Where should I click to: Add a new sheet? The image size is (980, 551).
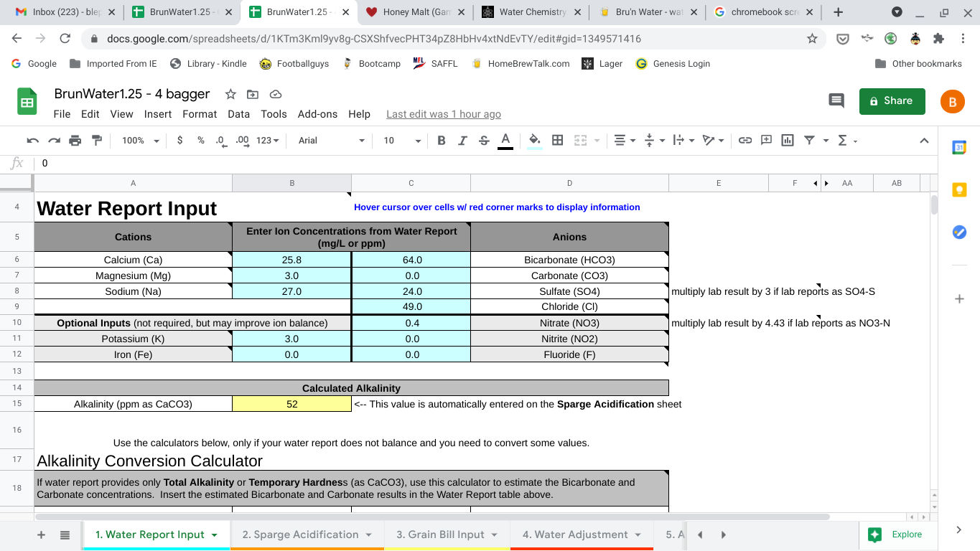[41, 535]
